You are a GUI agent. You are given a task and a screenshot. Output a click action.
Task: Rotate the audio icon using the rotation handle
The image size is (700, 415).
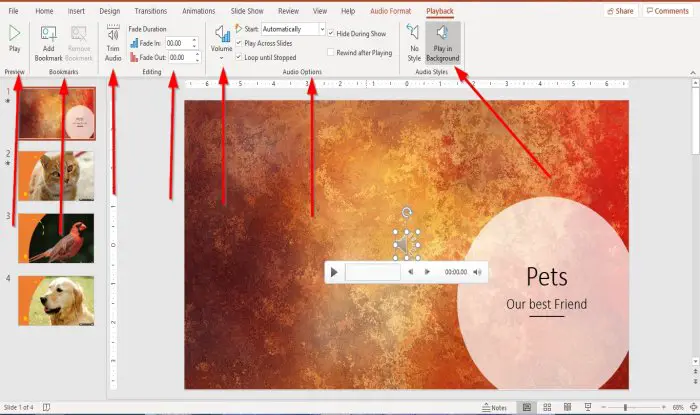[406, 212]
